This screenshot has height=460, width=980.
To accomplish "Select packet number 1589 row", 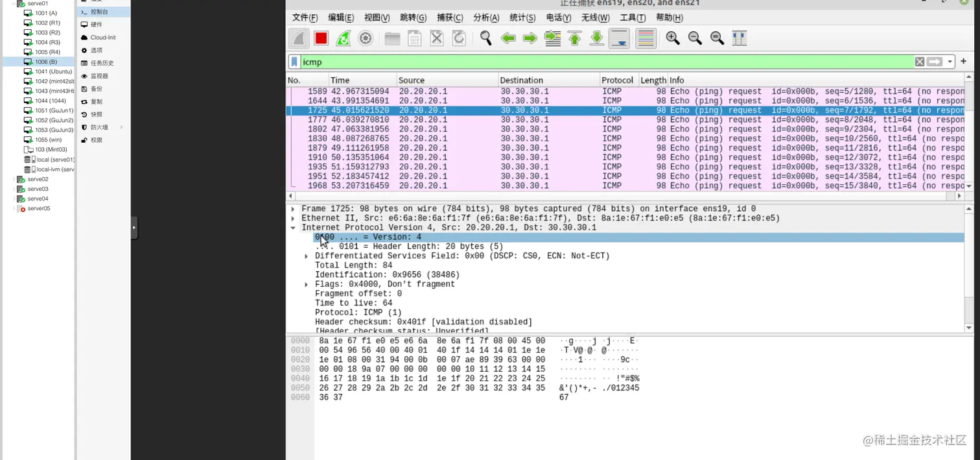I will pos(625,91).
